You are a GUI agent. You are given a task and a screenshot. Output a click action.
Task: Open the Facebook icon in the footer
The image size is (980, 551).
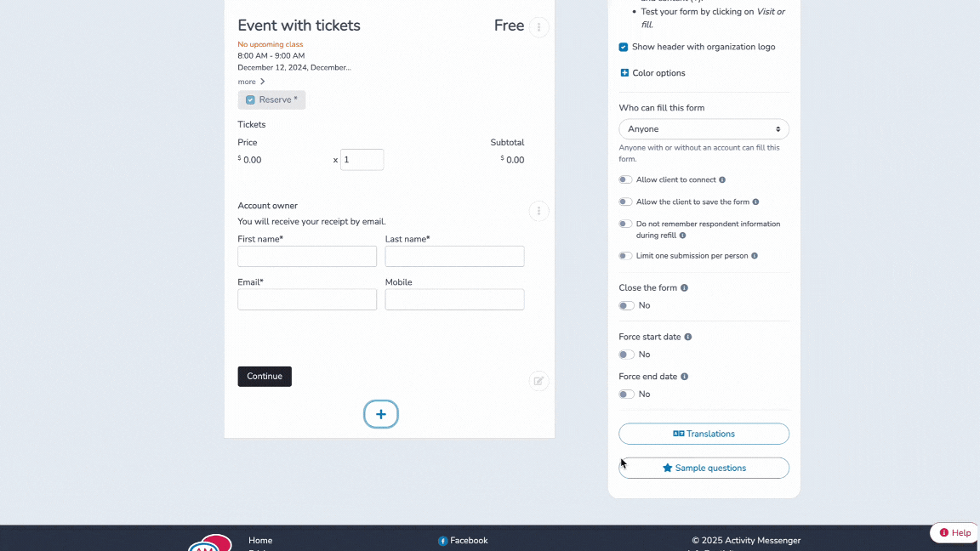coord(442,540)
